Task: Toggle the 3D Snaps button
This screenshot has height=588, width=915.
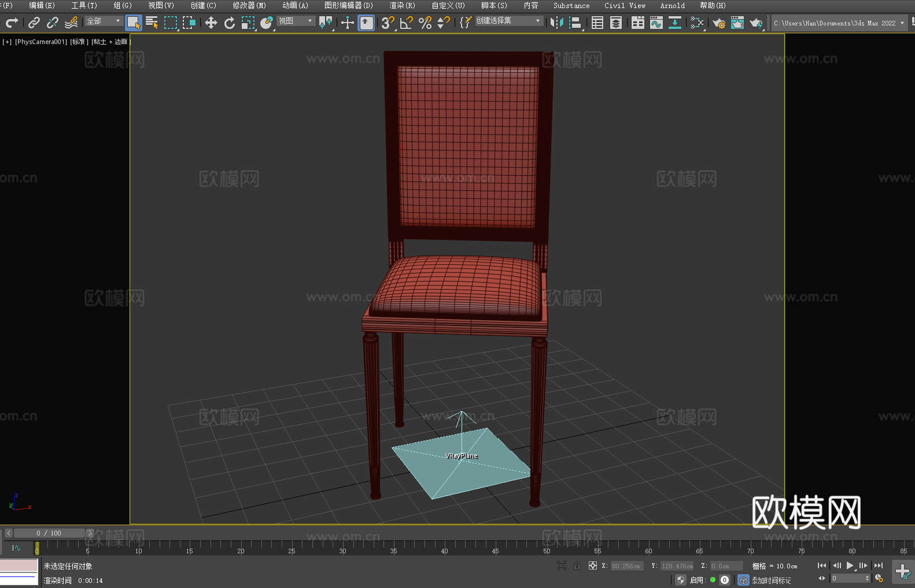Action: pos(388,23)
